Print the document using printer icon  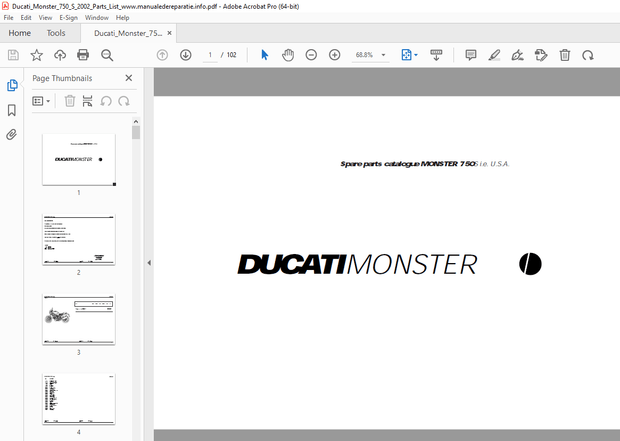pos(84,55)
